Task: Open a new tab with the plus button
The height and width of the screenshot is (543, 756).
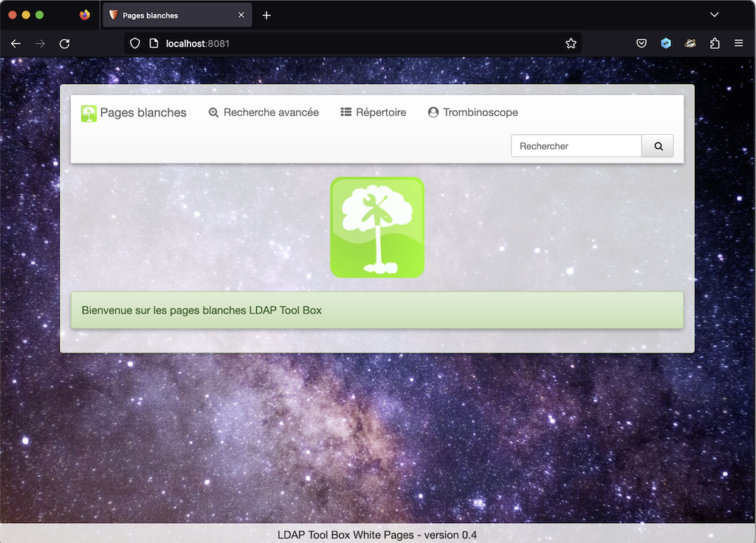Action: 267,14
